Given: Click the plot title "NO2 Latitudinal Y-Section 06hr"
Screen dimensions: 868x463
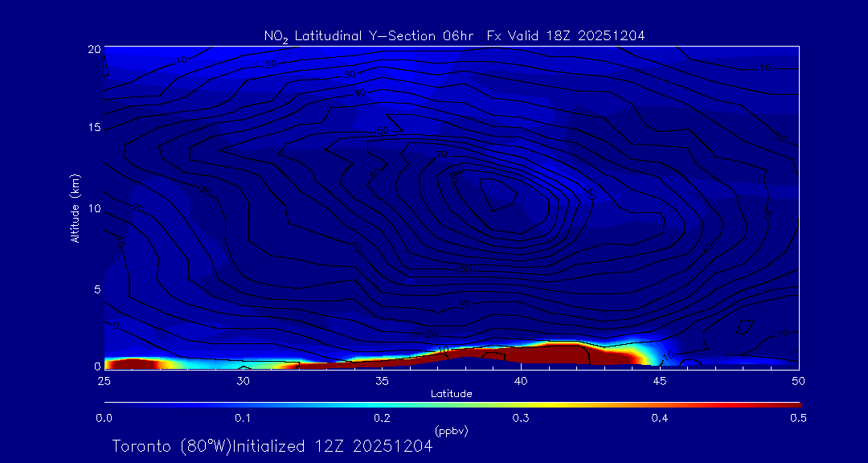Looking at the screenshot, I should point(367,36).
